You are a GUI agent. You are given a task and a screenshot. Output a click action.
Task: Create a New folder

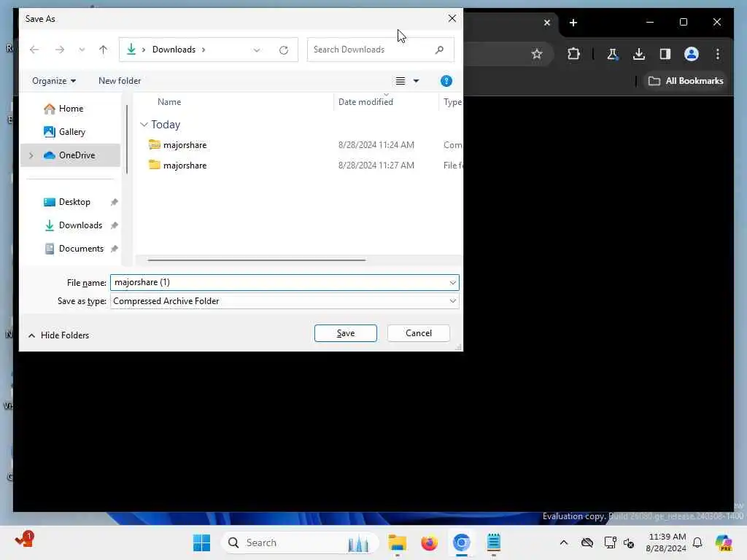click(120, 81)
